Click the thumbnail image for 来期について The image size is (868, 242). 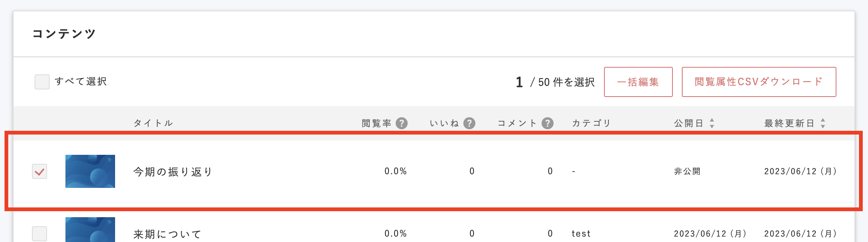(x=91, y=231)
